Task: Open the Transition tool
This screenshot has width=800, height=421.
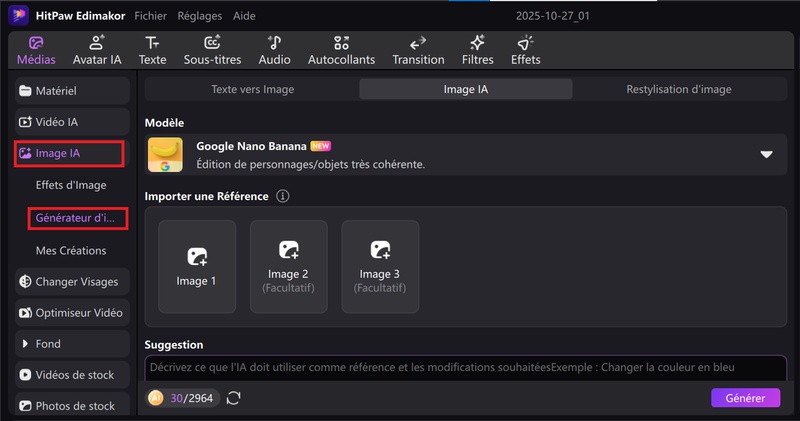Action: click(418, 51)
